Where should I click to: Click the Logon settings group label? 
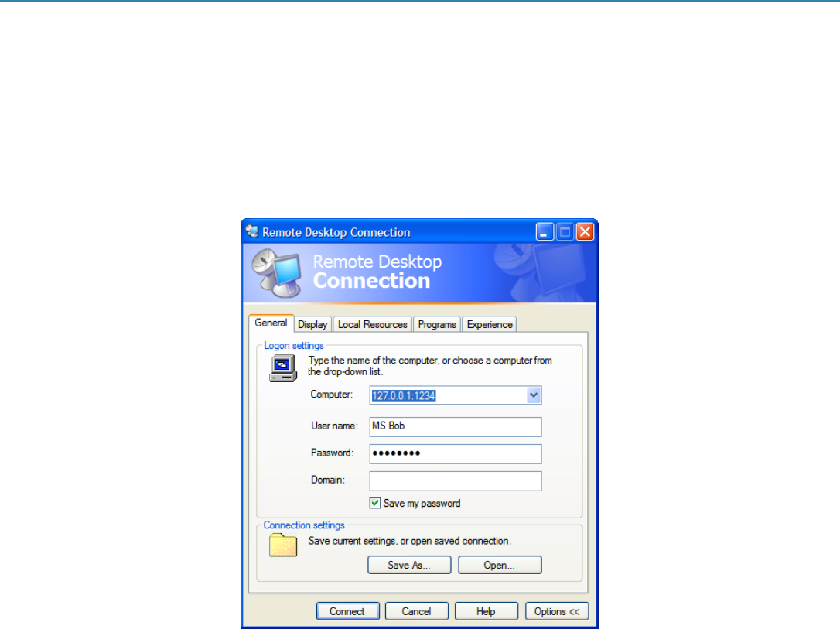point(294,346)
